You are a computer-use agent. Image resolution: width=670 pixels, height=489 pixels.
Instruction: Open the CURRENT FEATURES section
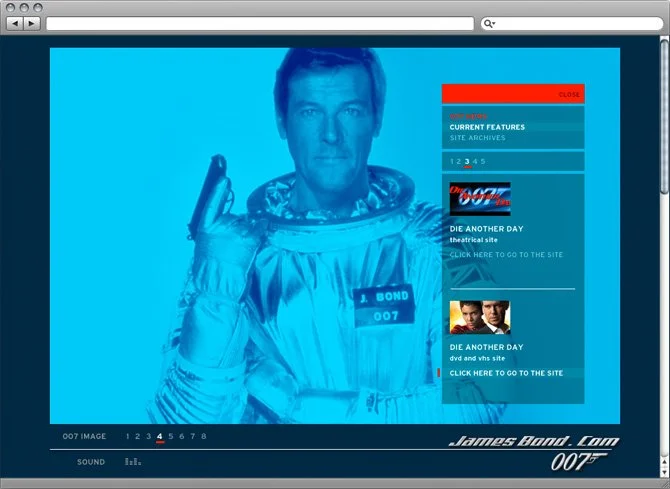pos(487,127)
